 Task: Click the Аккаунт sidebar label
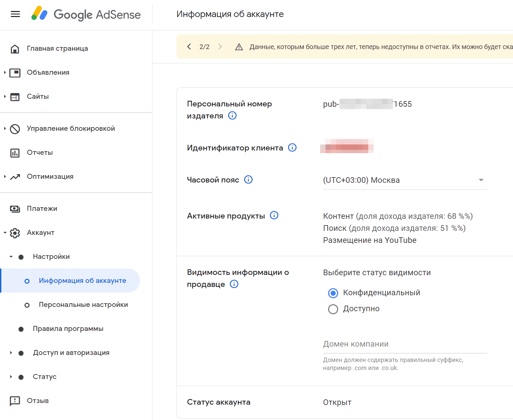(x=41, y=233)
